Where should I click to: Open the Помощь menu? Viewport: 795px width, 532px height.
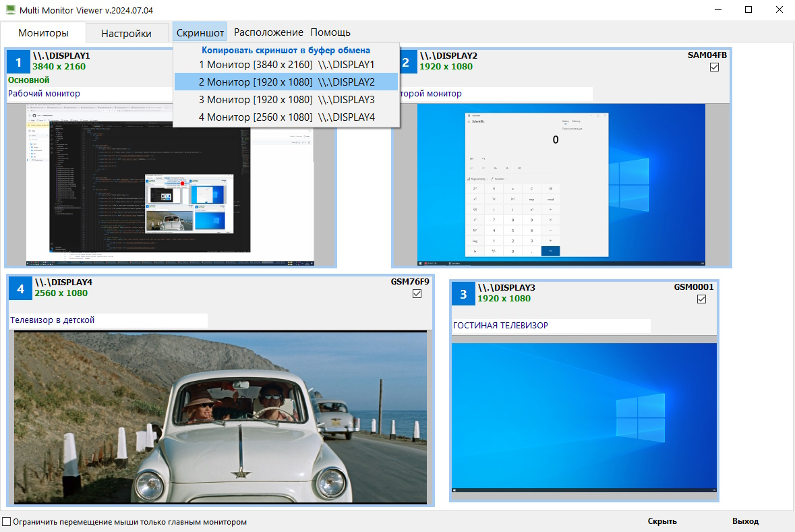(330, 32)
